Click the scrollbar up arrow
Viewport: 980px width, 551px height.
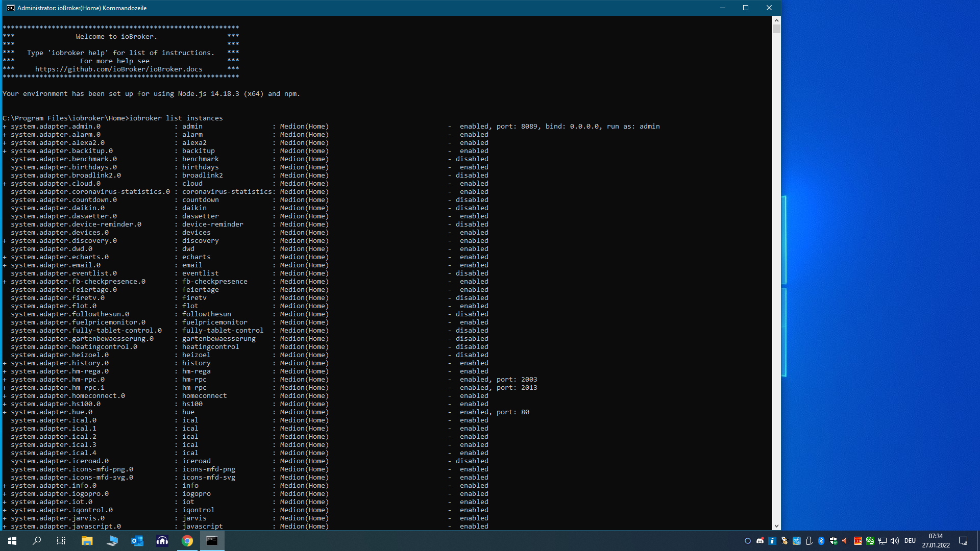[776, 20]
